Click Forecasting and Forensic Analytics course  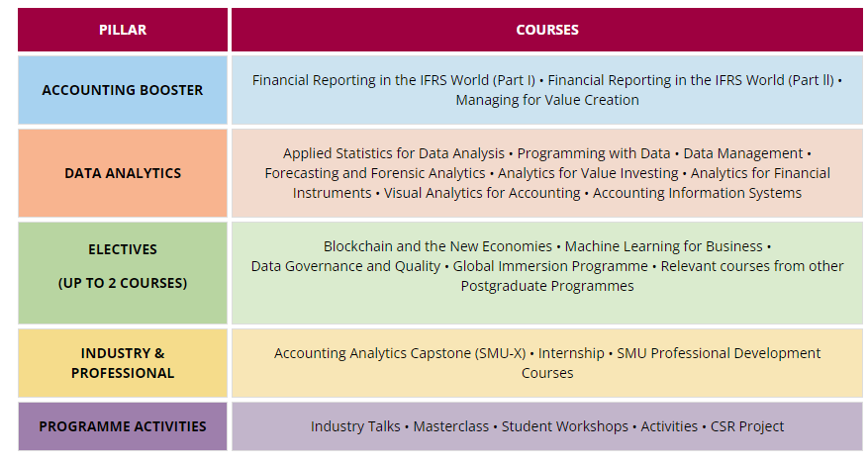point(374,173)
